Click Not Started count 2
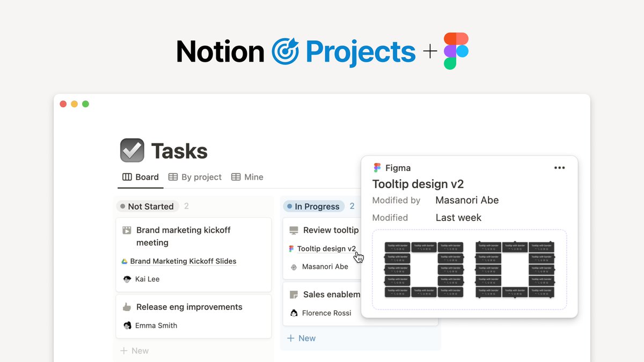Image resolution: width=644 pixels, height=362 pixels. click(x=186, y=206)
